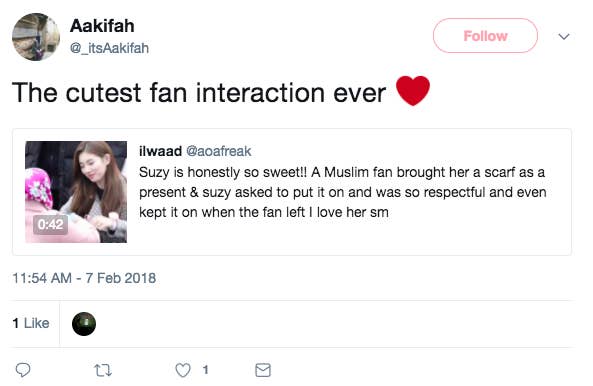Viewport: 593px width, 386px height.
Task: Open ilwaad's quoted tweet author name
Action: (160, 151)
